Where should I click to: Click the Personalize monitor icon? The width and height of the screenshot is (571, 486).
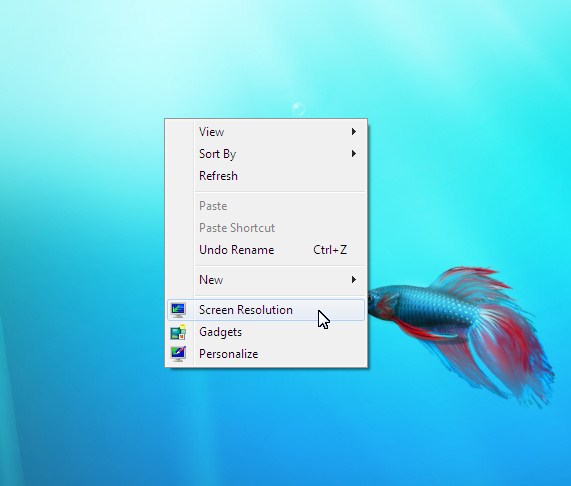pos(178,354)
